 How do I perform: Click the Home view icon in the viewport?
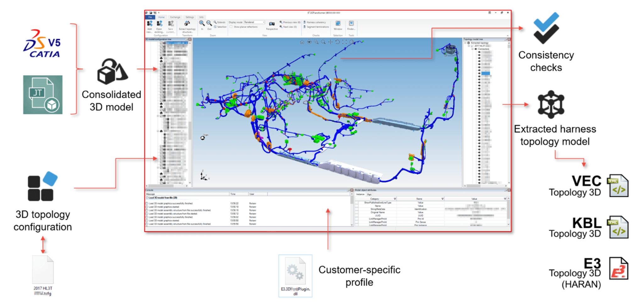tap(302, 42)
